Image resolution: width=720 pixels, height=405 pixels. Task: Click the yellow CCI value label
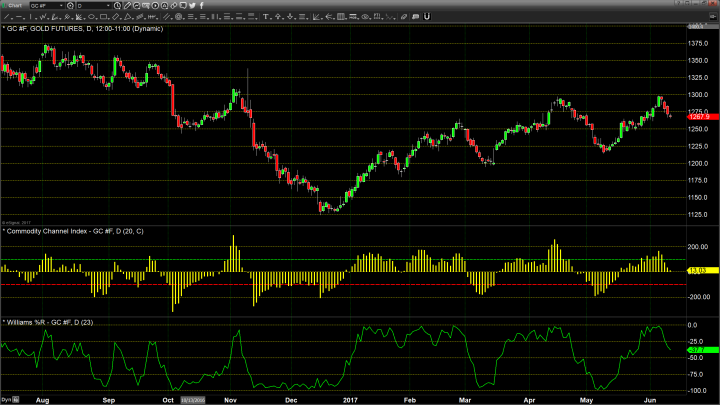click(703, 270)
